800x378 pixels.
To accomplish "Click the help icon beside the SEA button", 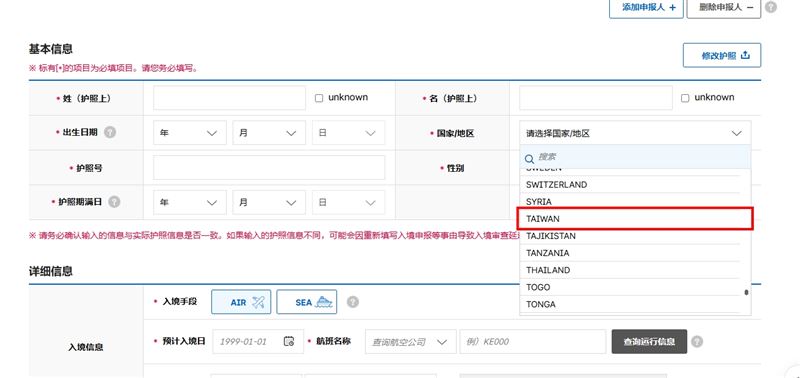I will tap(353, 302).
